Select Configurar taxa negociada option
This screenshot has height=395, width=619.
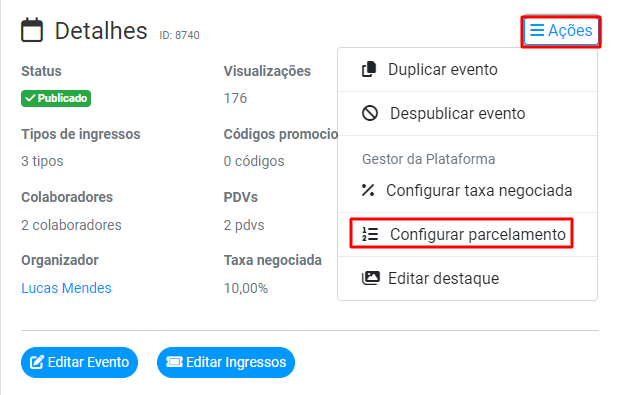click(x=467, y=190)
